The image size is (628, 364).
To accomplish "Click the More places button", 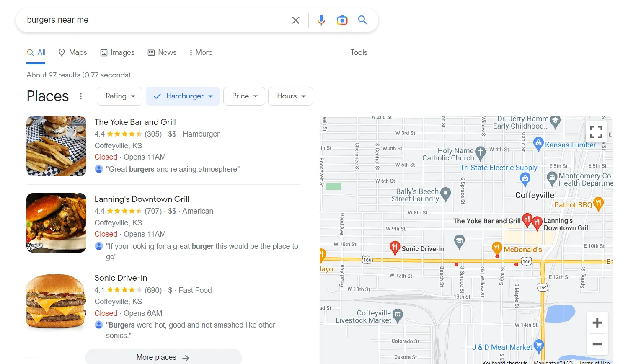I will 163,357.
